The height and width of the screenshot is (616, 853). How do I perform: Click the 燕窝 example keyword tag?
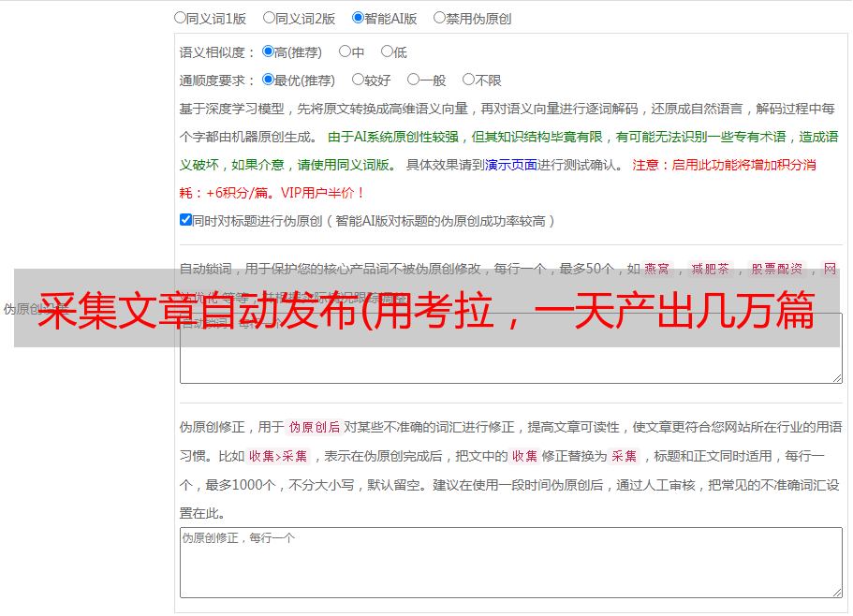(656, 269)
